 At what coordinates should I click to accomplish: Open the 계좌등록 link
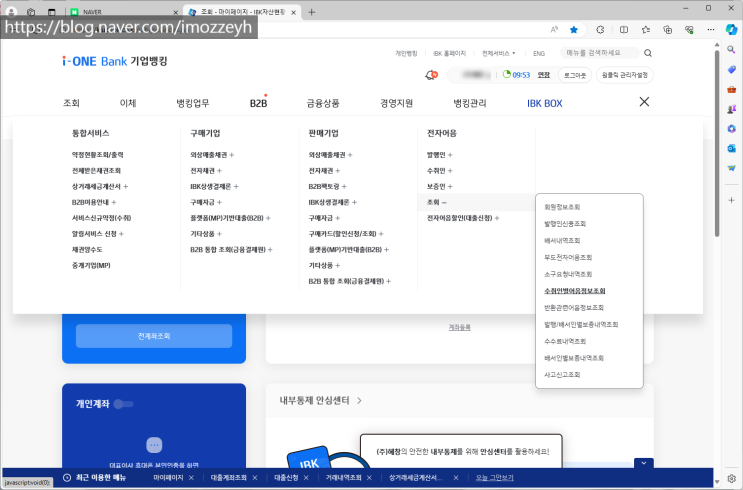click(460, 327)
